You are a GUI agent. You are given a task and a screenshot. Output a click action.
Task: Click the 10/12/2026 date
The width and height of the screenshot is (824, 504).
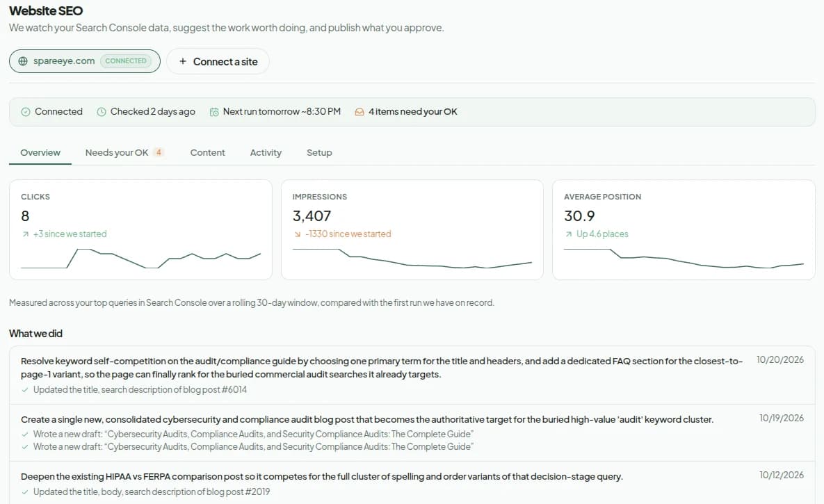tap(781, 475)
